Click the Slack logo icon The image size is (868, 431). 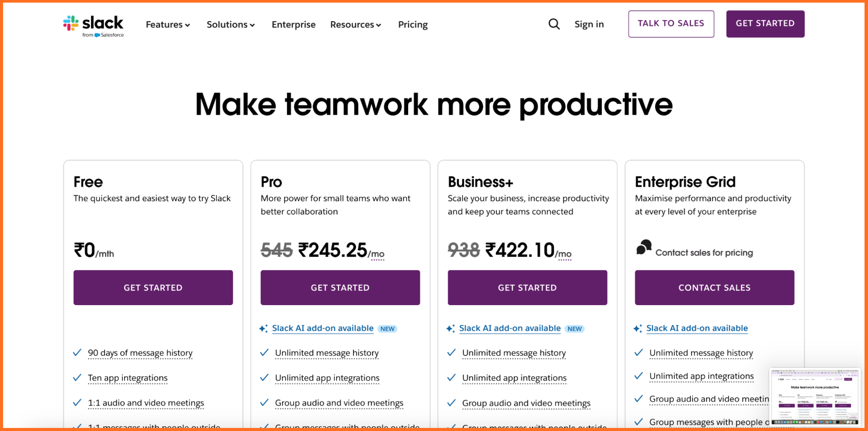coord(71,23)
